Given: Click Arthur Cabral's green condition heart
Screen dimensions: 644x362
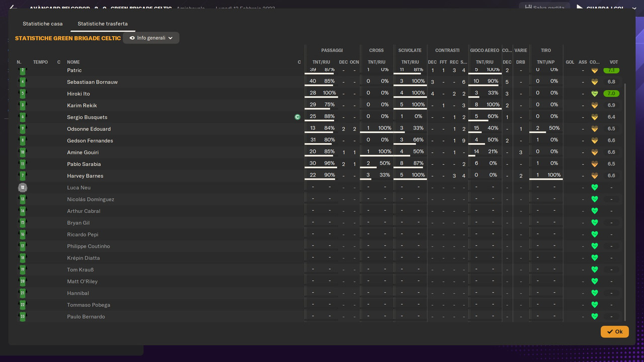Looking at the screenshot, I should pos(594,211).
